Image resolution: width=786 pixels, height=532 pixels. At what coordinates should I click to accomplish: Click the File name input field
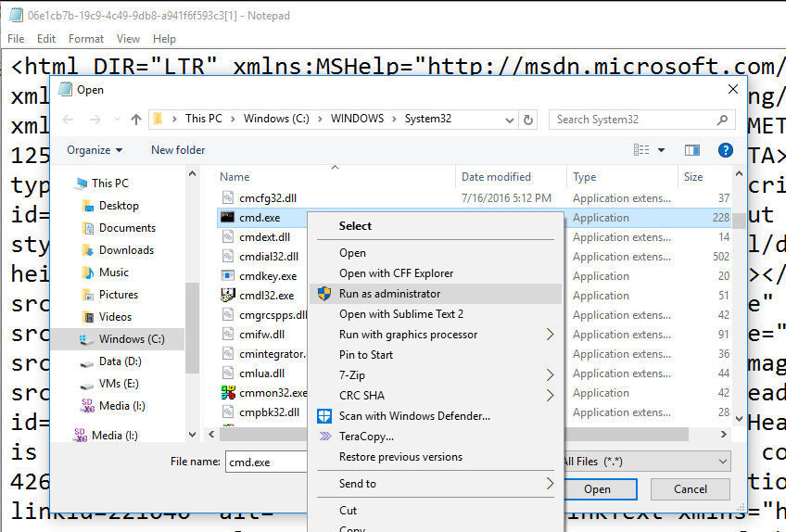(267, 462)
